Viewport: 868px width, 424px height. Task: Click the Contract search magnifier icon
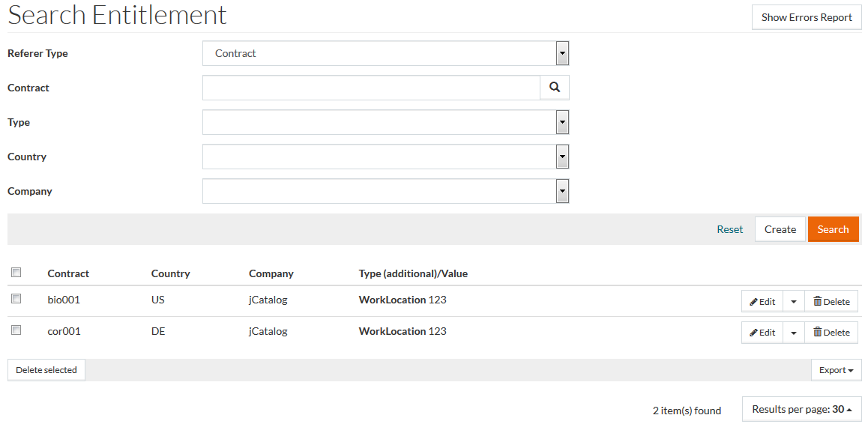[555, 88]
